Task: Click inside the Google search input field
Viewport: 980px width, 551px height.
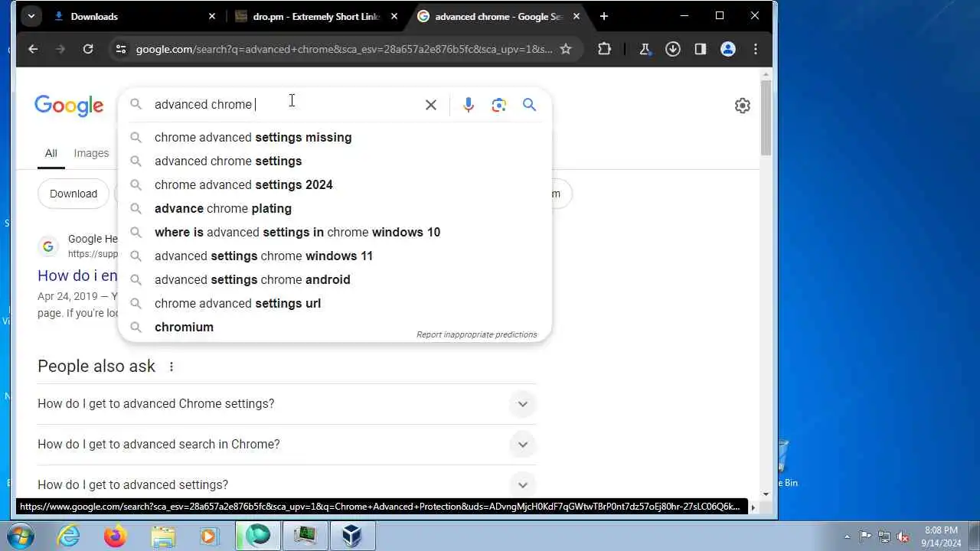Action: coord(283,105)
